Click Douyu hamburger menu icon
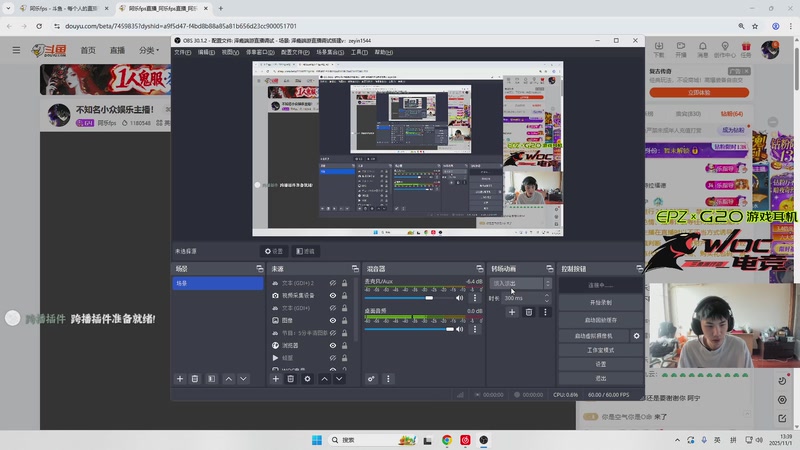Image resolution: width=800 pixels, height=450 pixels. (16, 50)
